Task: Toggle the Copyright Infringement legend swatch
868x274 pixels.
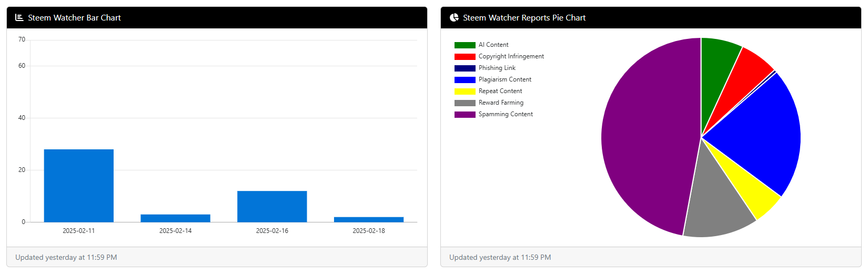Action: click(465, 57)
